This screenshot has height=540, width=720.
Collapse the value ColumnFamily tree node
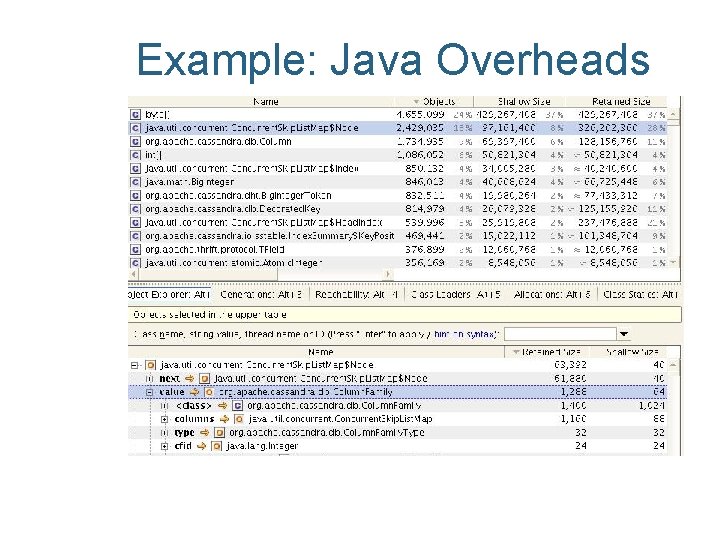pyautogui.click(x=149, y=392)
